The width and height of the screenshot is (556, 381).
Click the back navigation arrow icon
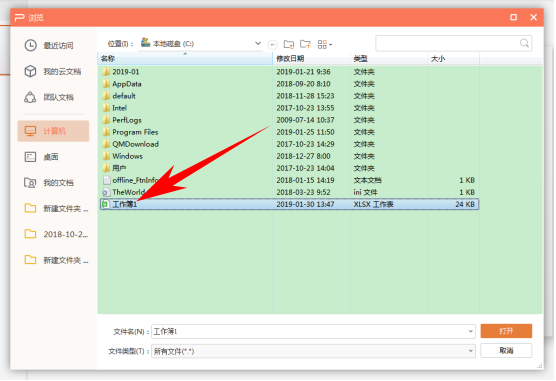tap(273, 44)
